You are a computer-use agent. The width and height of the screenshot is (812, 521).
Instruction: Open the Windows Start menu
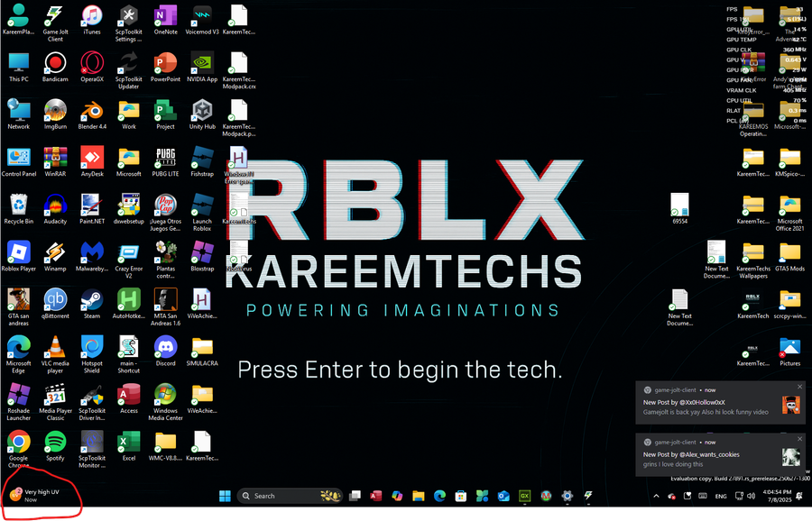[x=225, y=496]
